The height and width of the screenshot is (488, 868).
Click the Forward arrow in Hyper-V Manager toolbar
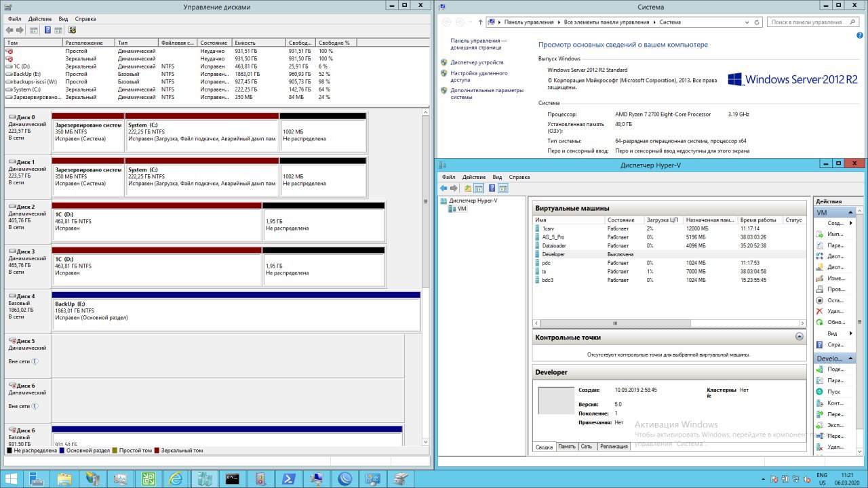(x=454, y=188)
